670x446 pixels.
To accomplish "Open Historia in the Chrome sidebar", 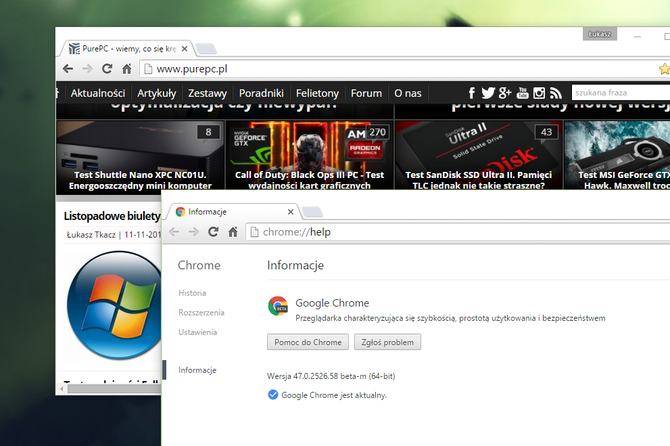I will pyautogui.click(x=192, y=293).
